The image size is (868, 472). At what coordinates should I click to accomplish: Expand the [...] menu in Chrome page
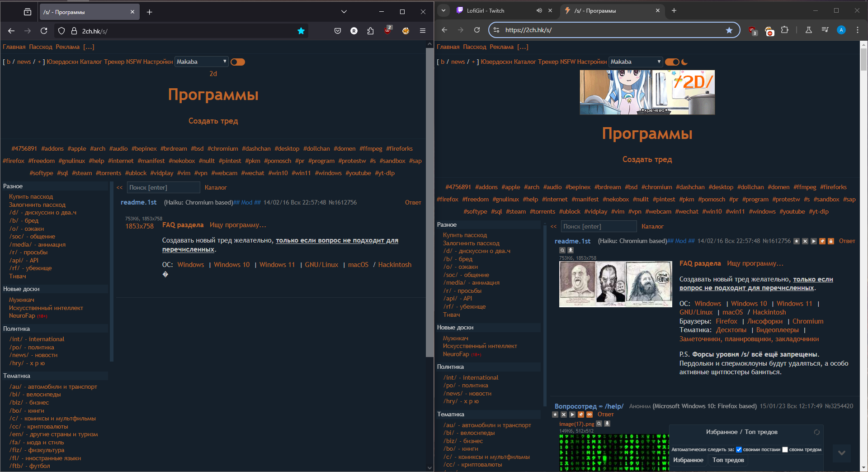523,47
